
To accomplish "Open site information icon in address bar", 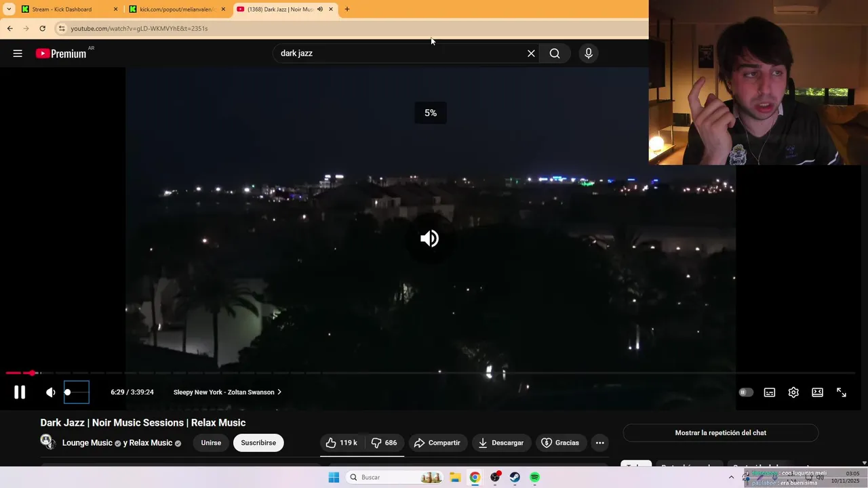I will click(x=62, y=28).
